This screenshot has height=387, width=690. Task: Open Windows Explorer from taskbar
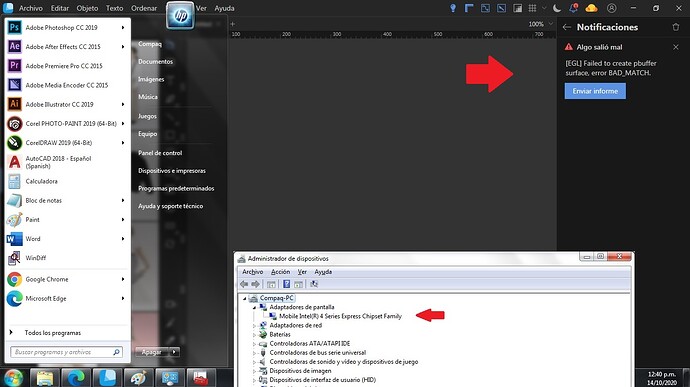click(x=45, y=378)
